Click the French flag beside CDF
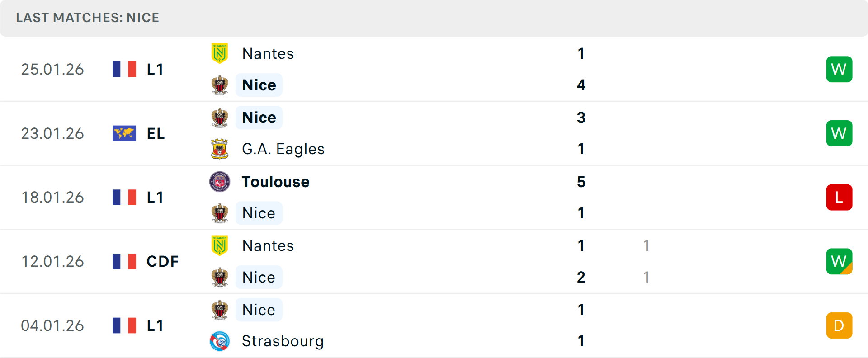 [124, 261]
